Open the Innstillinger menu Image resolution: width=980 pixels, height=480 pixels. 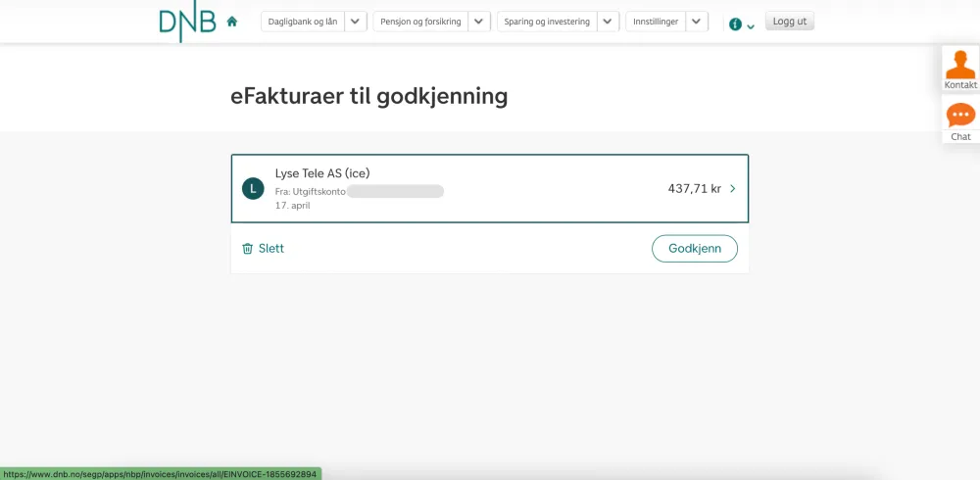pyautogui.click(x=656, y=22)
